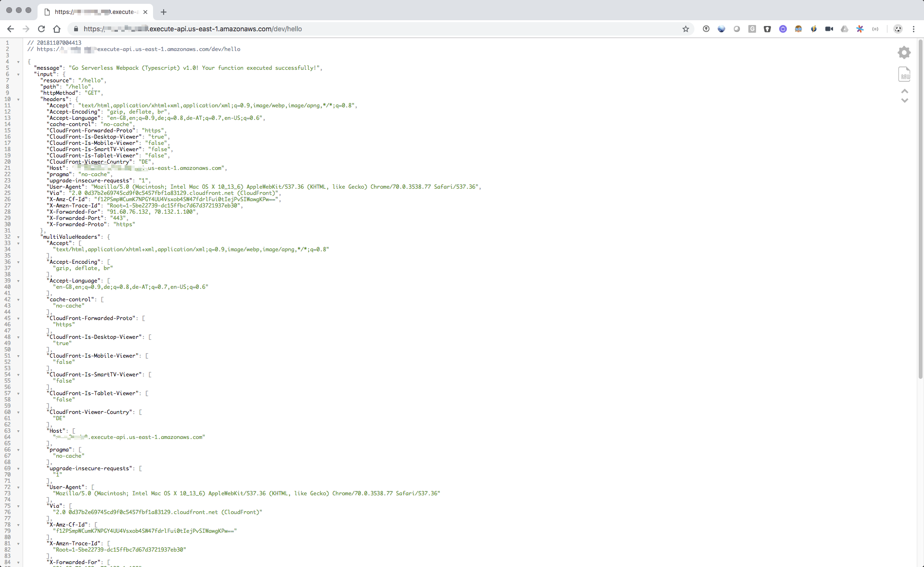
Task: Switch to RAW view of the JSON
Action: coord(904,75)
